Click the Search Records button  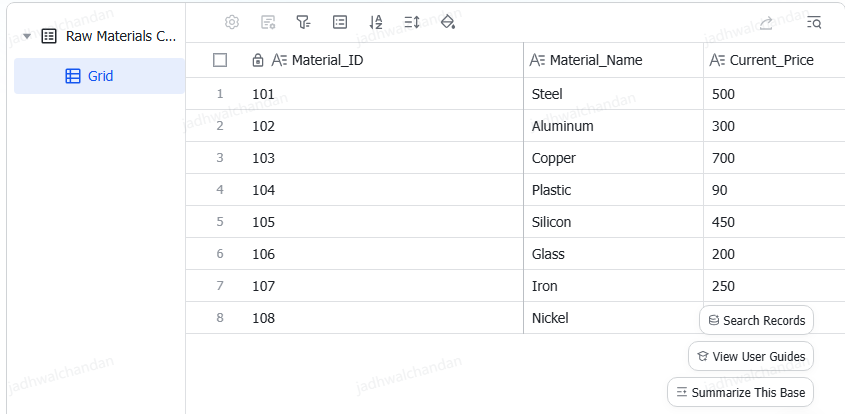(756, 320)
